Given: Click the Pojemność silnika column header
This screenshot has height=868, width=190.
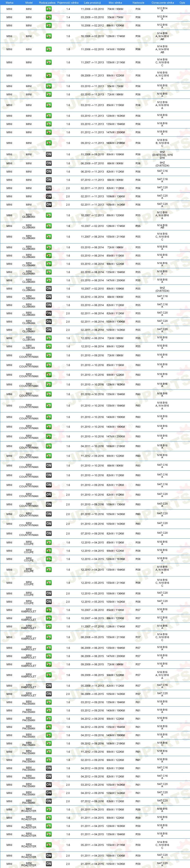Looking at the screenshot, I should pos(68,3).
